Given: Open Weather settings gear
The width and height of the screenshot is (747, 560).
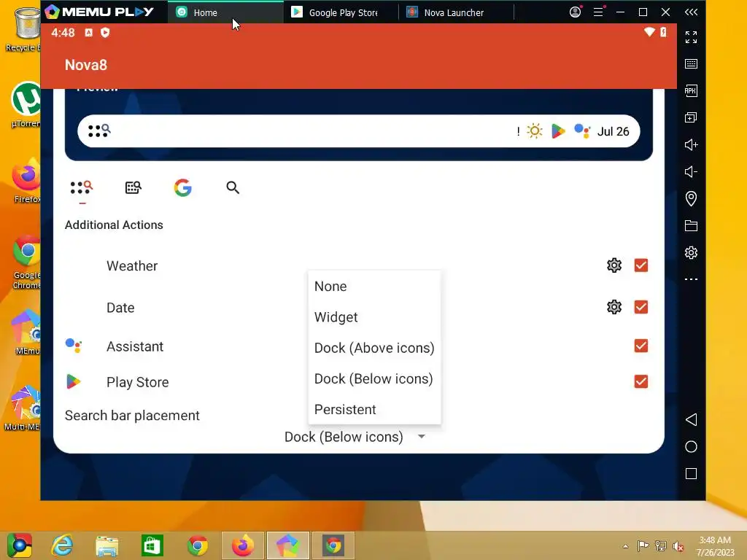Looking at the screenshot, I should [614, 265].
